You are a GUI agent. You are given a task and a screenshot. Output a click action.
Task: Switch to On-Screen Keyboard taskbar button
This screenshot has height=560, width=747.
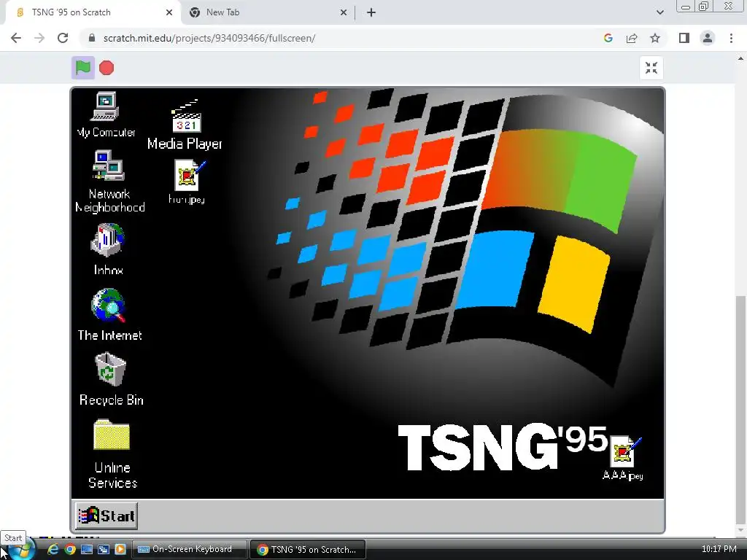click(x=190, y=549)
